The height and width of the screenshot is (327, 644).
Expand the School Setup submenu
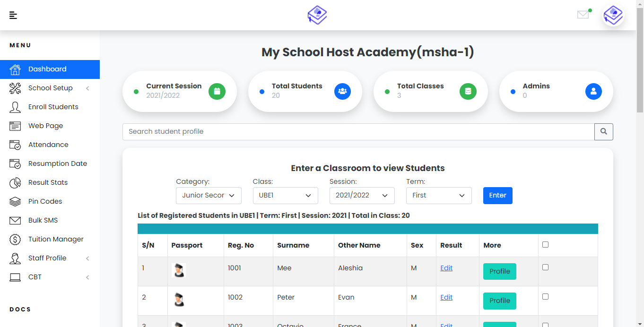click(50, 88)
